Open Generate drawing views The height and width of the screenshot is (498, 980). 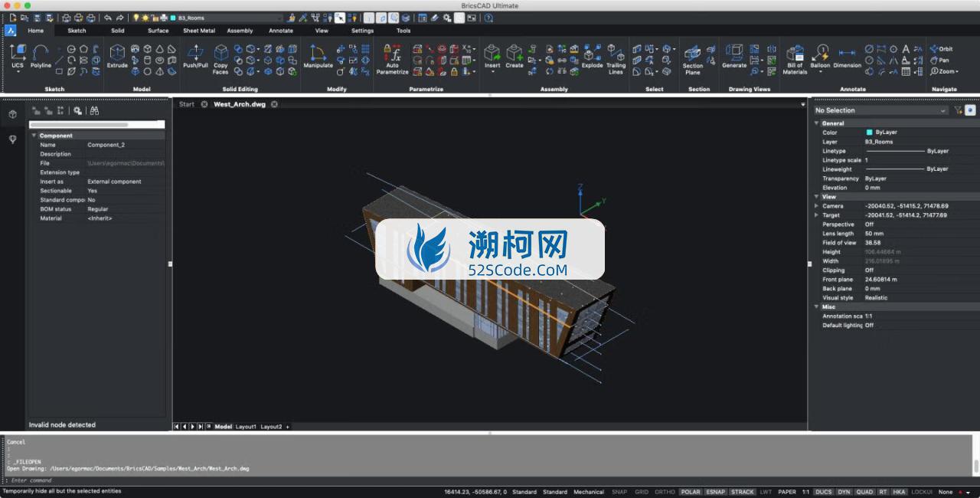click(x=734, y=57)
